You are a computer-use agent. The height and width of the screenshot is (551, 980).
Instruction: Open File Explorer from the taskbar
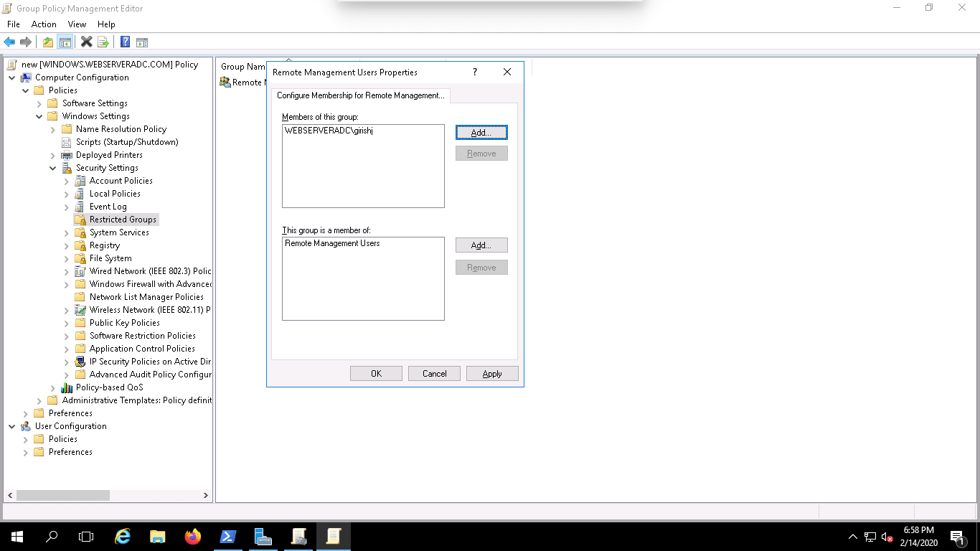click(158, 536)
